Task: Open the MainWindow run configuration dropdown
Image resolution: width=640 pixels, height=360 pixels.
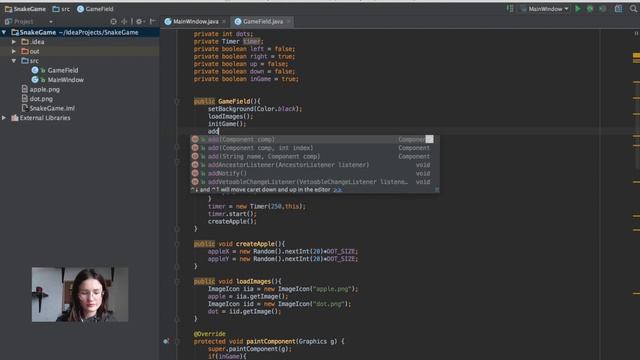Action: tap(544, 9)
